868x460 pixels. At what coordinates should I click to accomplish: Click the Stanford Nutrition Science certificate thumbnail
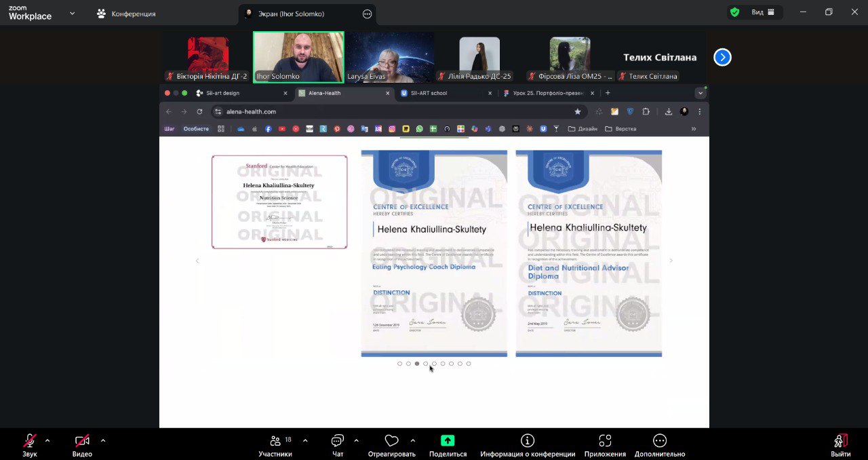click(279, 202)
